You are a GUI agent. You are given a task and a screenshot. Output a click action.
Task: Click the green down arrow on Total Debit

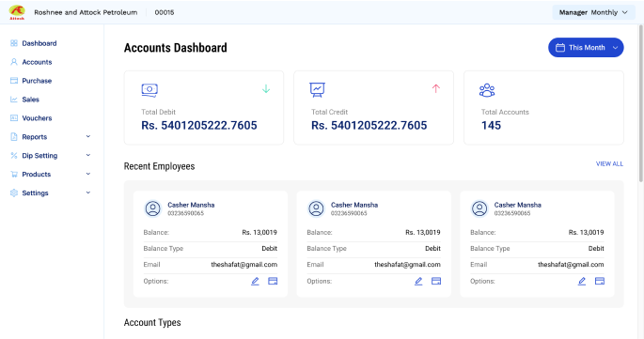(x=266, y=88)
